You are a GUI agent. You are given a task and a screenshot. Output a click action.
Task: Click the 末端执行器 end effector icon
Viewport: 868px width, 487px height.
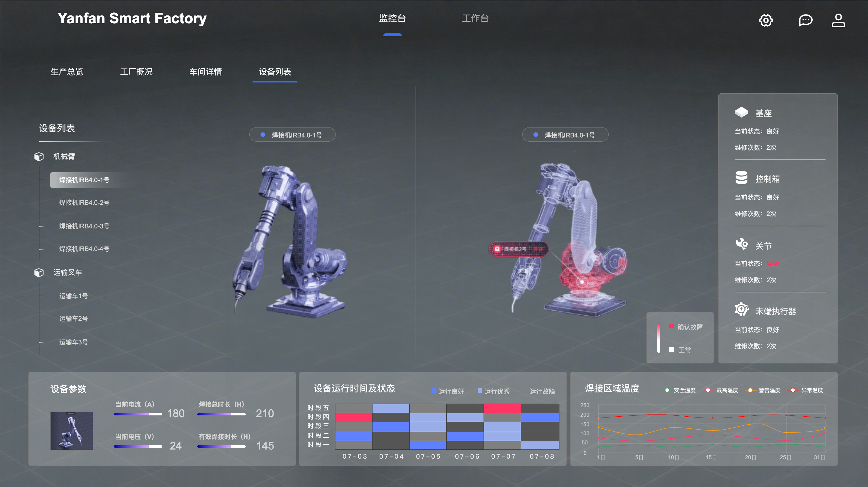pyautogui.click(x=741, y=309)
